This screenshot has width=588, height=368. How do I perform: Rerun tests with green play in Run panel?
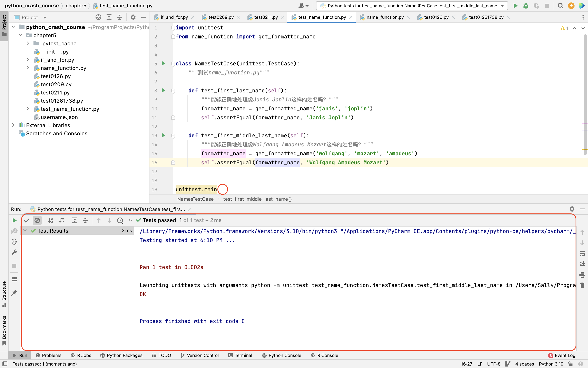tap(14, 220)
